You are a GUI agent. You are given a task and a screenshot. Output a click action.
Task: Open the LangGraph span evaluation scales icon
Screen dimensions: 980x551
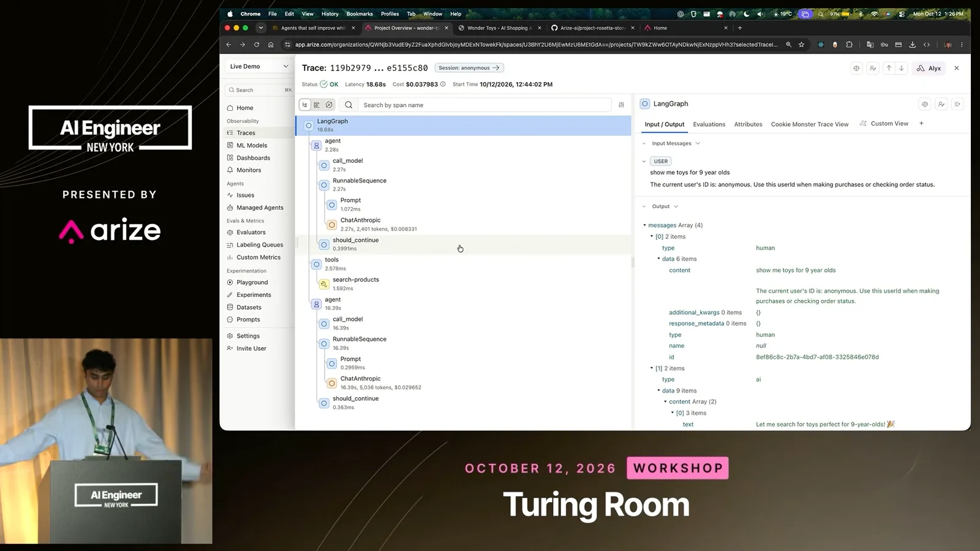coord(925,104)
